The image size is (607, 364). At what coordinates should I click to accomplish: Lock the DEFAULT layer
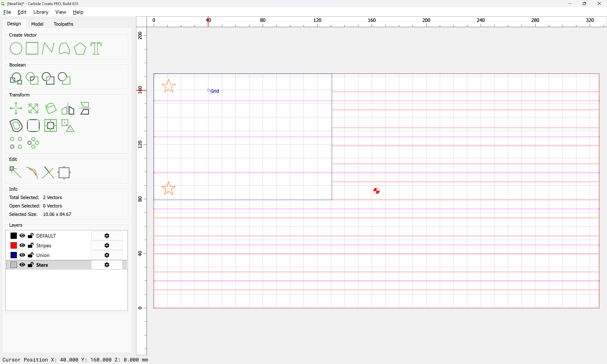[30, 236]
